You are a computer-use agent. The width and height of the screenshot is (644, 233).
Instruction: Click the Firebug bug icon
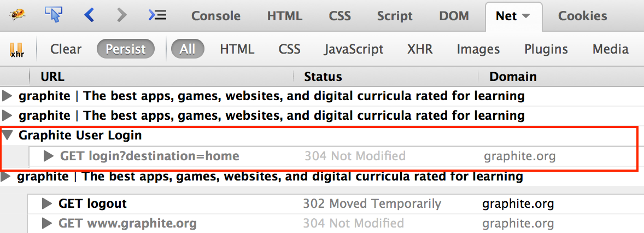17,15
